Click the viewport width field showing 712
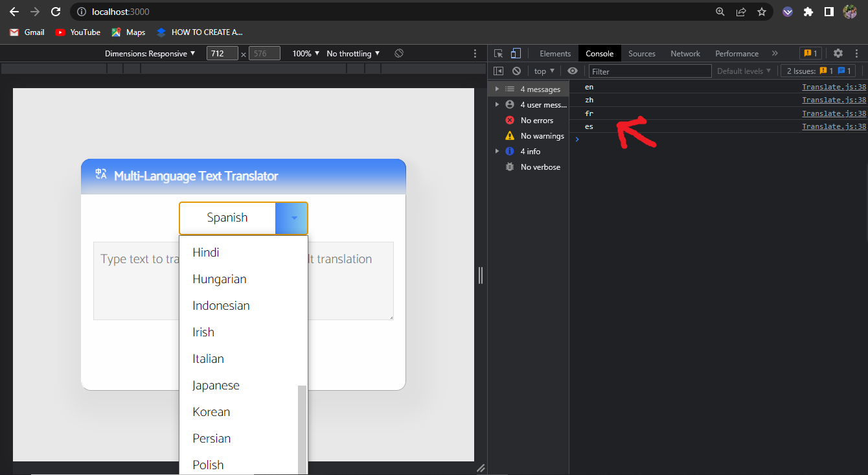The width and height of the screenshot is (868, 475). [x=222, y=53]
